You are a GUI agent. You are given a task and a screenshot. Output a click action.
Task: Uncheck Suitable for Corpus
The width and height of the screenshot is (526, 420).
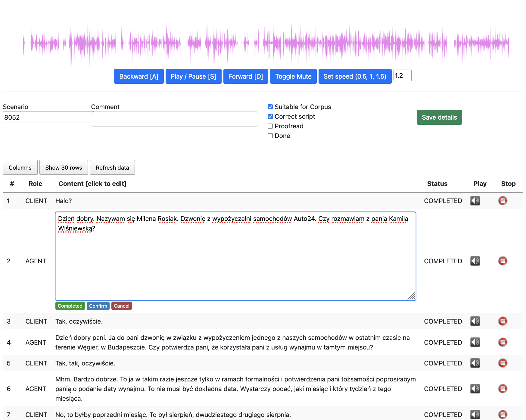click(x=270, y=107)
